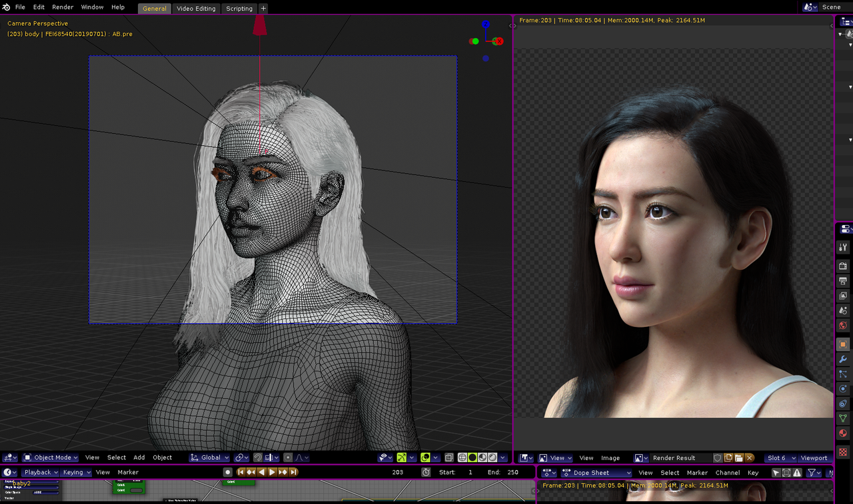Open the Output properties tab (printer icon)
Image resolution: width=853 pixels, height=504 pixels.
[x=843, y=281]
